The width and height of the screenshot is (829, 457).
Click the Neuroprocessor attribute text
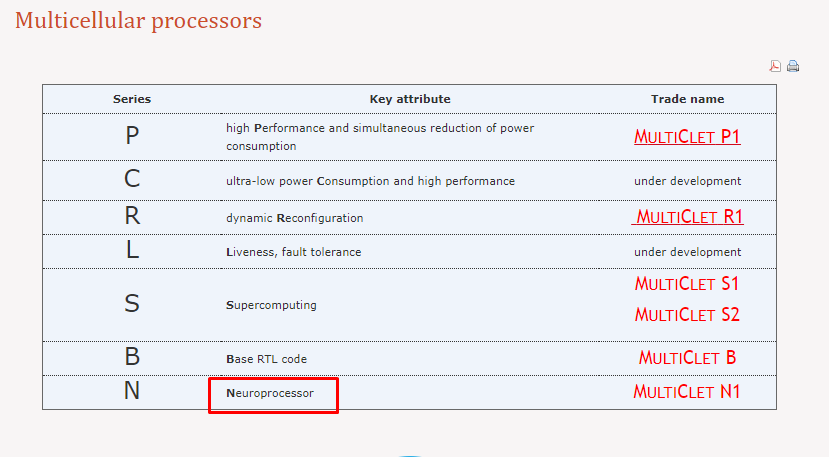pyautogui.click(x=270, y=393)
